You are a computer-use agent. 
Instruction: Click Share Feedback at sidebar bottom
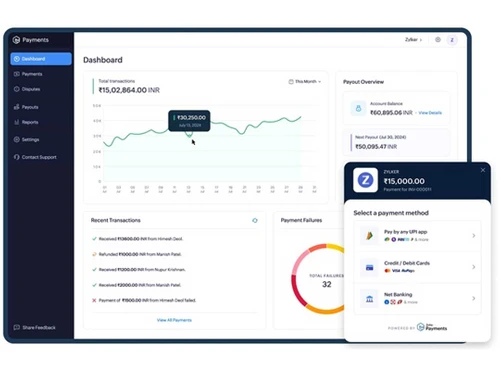pos(39,328)
